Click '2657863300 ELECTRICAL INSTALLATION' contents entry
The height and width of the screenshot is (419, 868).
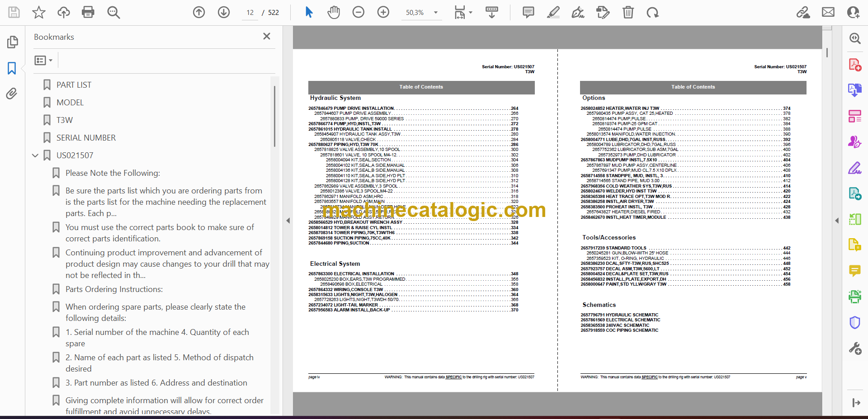[x=351, y=274]
